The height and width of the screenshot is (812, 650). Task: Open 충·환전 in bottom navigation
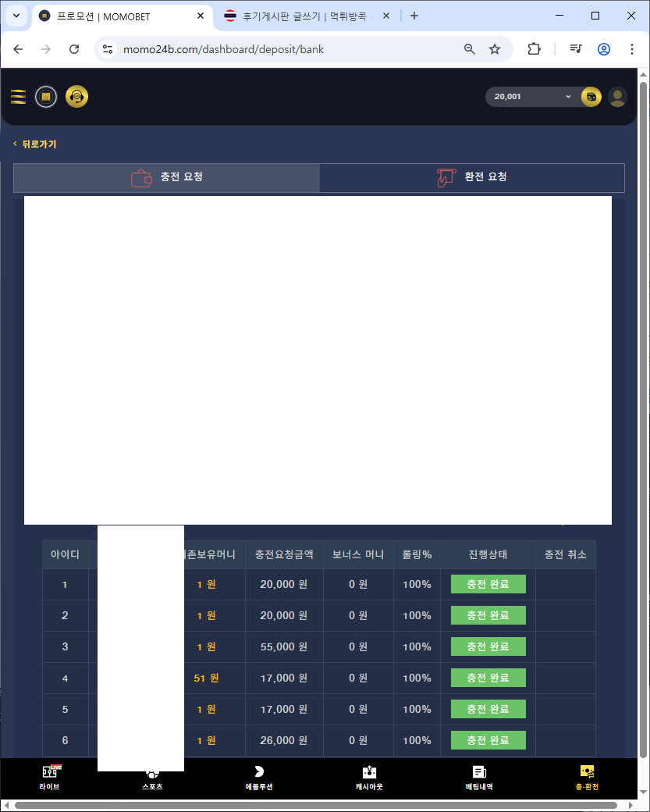click(x=587, y=778)
